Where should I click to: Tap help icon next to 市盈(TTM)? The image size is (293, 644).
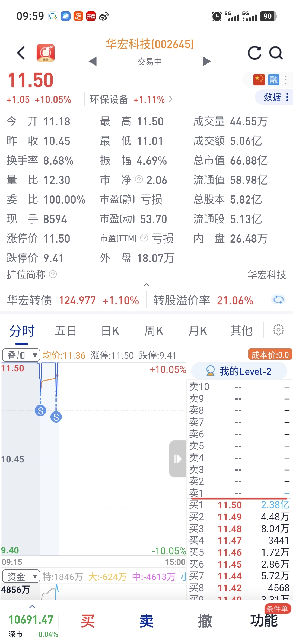coord(144,238)
